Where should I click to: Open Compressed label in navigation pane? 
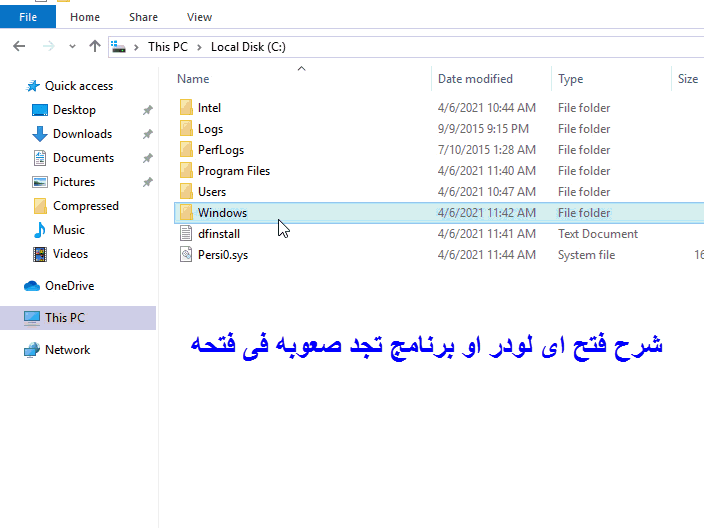click(86, 206)
